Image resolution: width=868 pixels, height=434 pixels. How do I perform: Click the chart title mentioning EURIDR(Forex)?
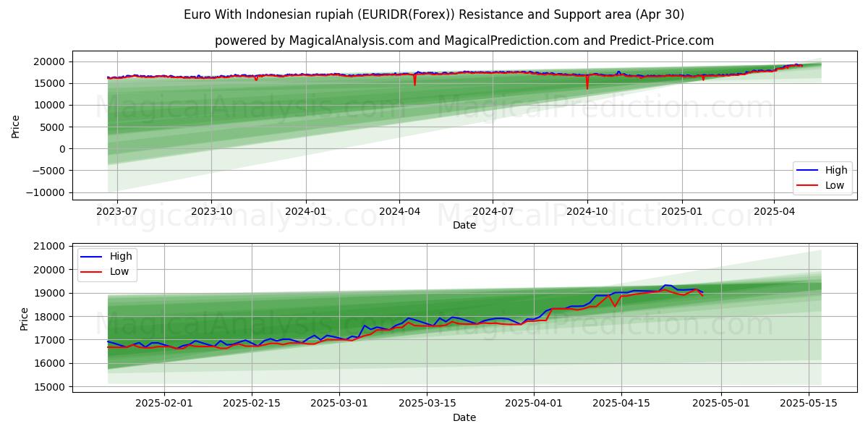click(434, 14)
